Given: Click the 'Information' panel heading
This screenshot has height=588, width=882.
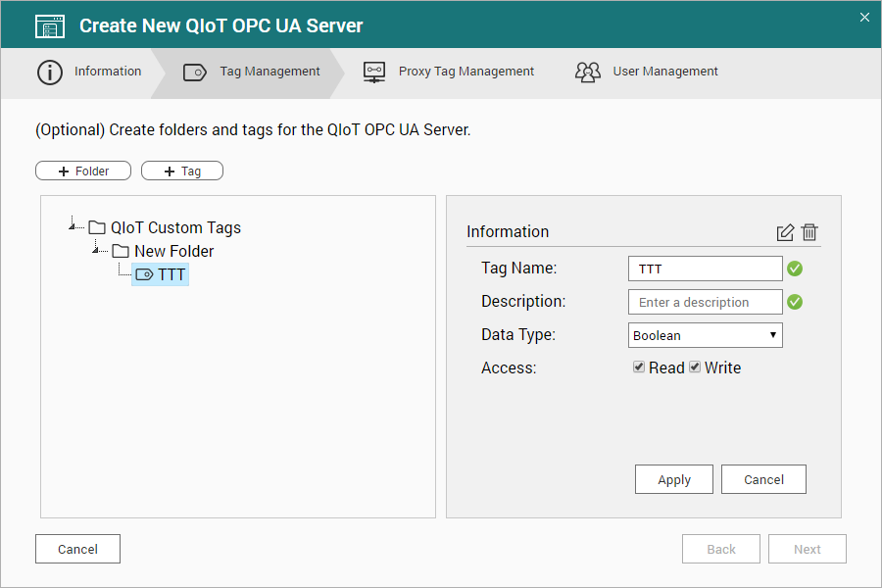Looking at the screenshot, I should pos(508,232).
